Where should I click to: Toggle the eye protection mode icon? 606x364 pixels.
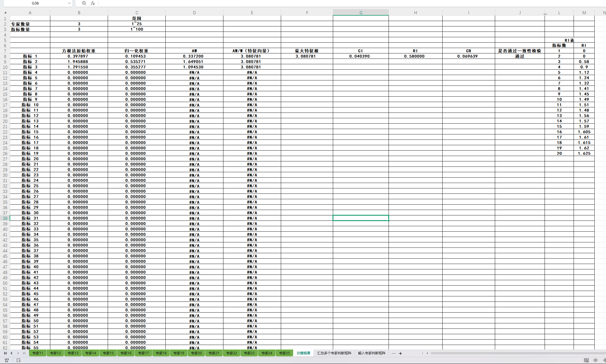click(x=595, y=360)
